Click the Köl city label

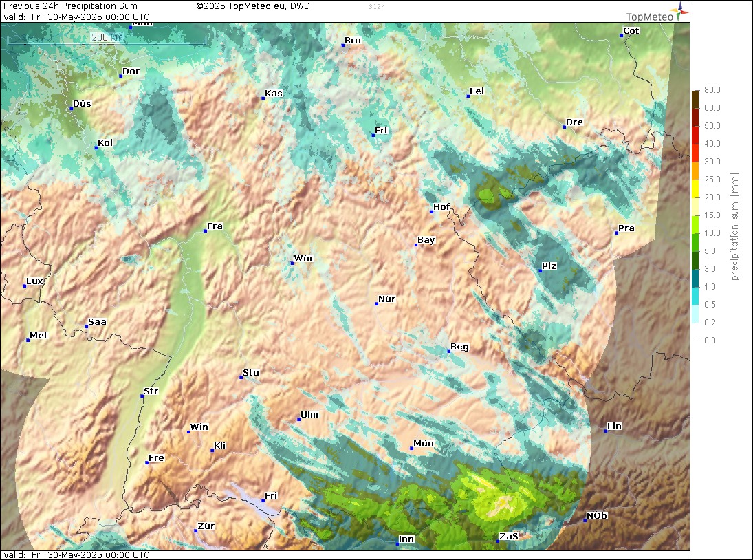tap(105, 142)
